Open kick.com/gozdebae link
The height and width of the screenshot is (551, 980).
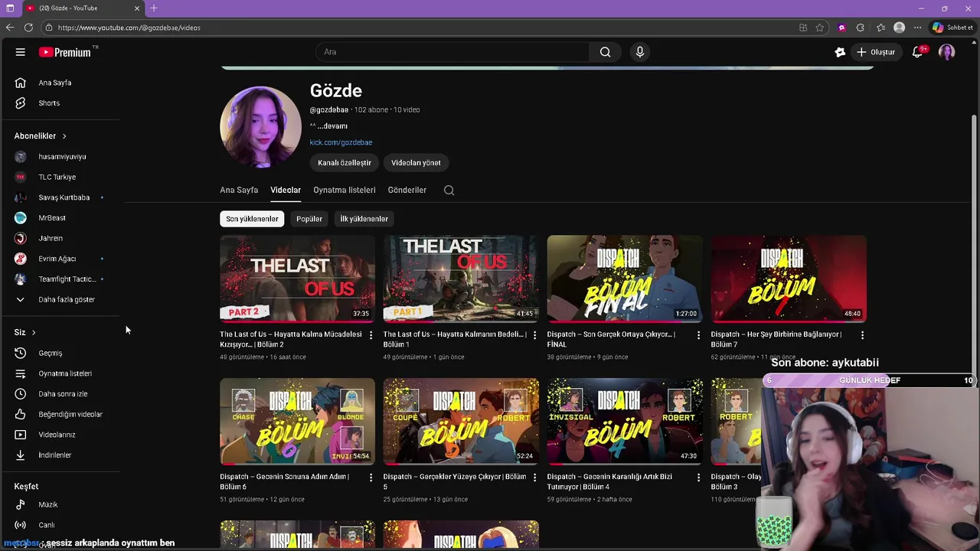click(x=341, y=142)
